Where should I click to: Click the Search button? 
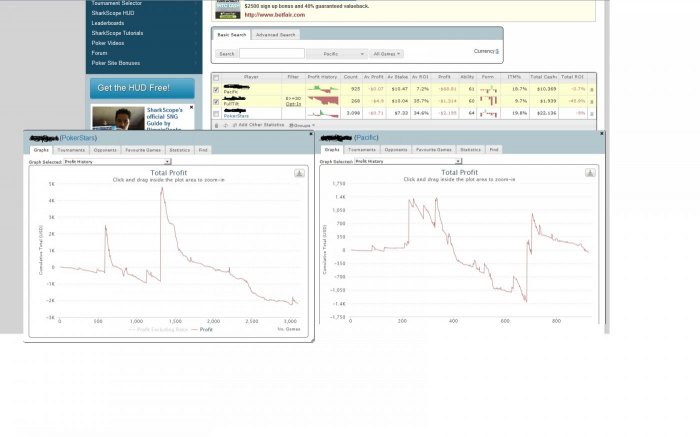pyautogui.click(x=226, y=54)
